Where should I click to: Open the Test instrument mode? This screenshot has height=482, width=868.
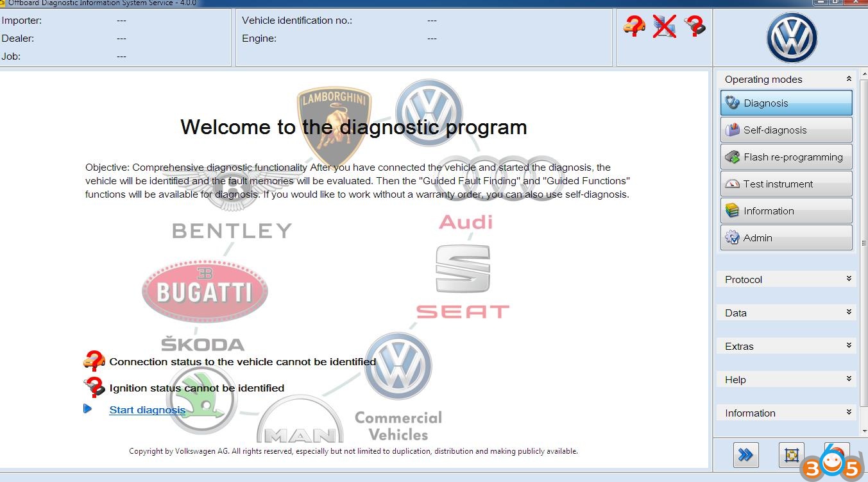coord(786,184)
